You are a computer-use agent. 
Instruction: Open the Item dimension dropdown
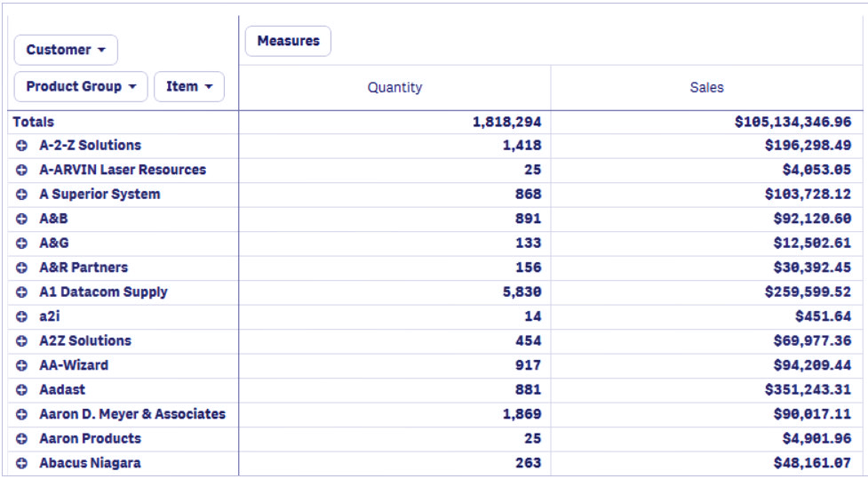tap(189, 86)
